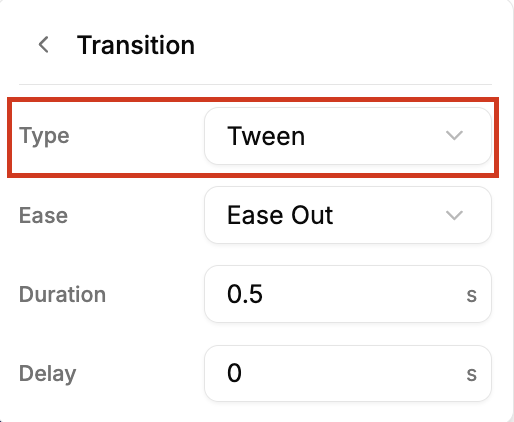Click the seconds unit in Duration field

tap(471, 295)
